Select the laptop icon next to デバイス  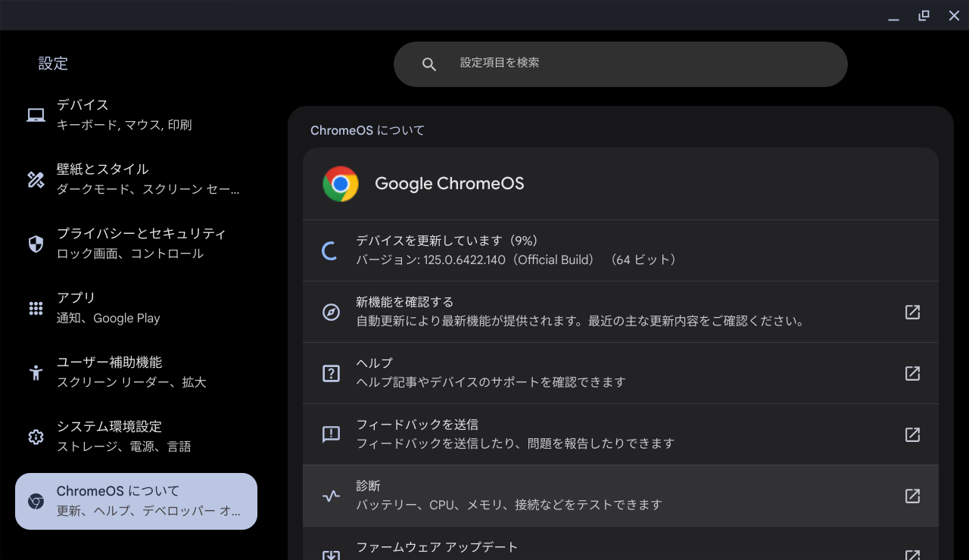click(35, 114)
